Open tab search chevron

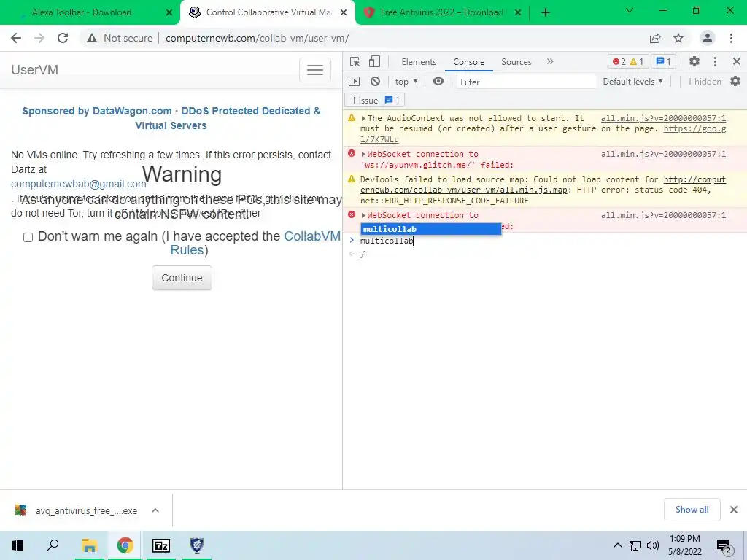[x=630, y=10]
